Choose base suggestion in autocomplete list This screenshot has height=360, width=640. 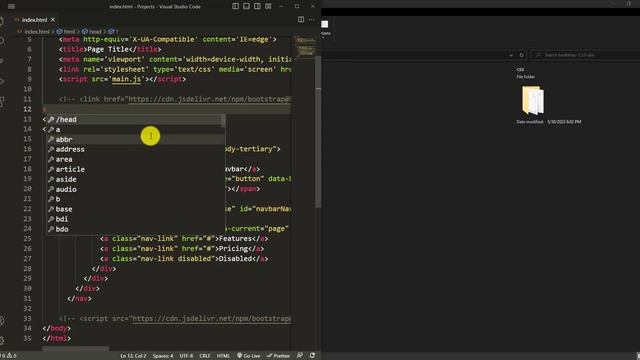[x=135, y=209]
